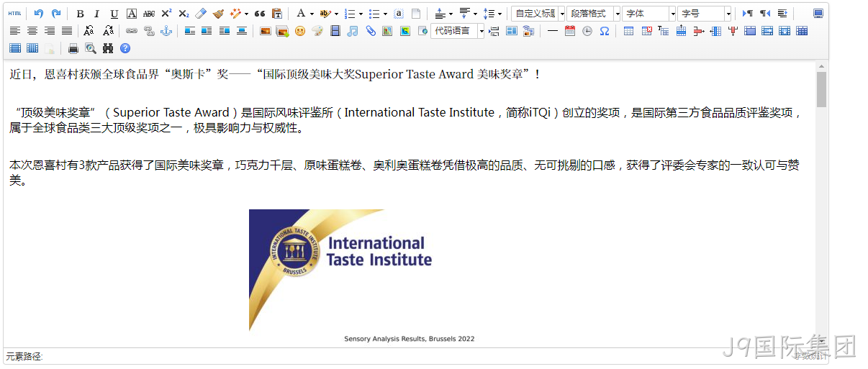The width and height of the screenshot is (868, 369).
Task: Click the select all icon
Action: (x=399, y=14)
